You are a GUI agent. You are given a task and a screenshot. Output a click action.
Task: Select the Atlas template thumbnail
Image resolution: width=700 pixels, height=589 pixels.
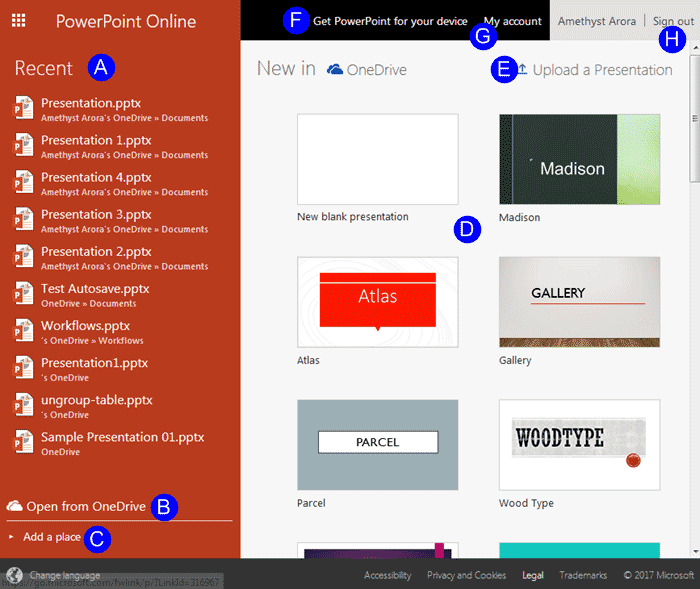(x=378, y=302)
